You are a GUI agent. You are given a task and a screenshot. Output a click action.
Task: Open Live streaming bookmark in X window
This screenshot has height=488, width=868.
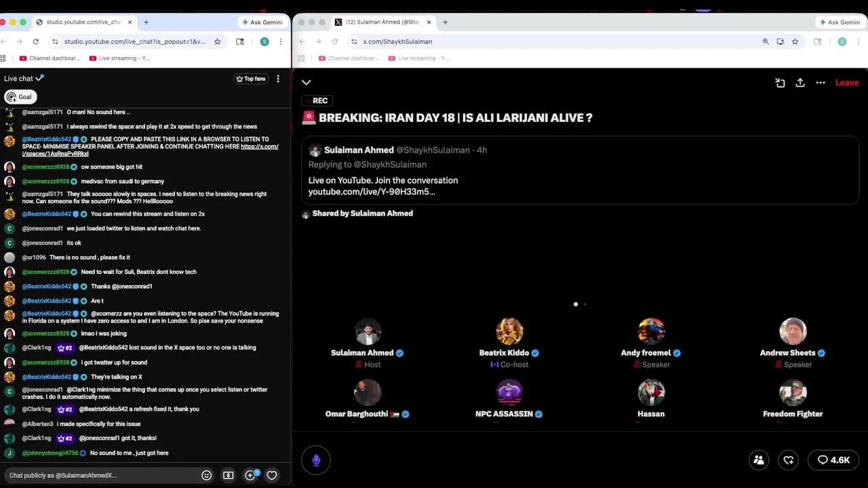coord(418,58)
